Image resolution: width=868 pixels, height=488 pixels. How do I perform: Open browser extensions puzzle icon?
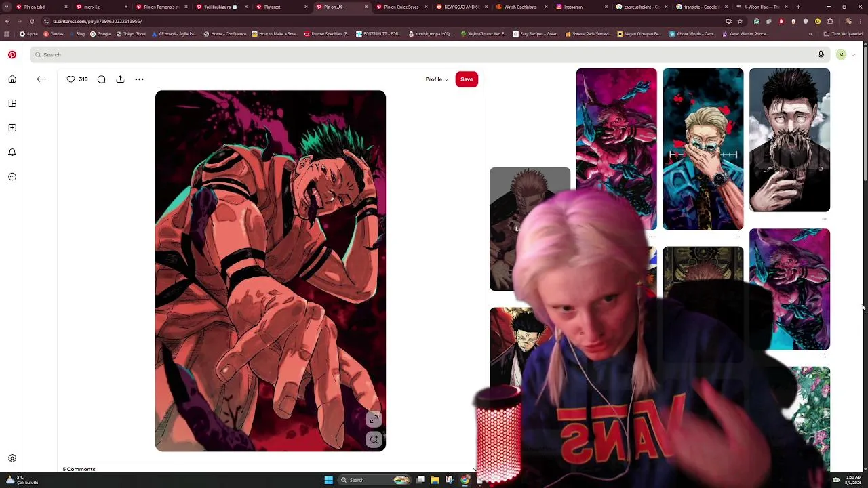click(830, 21)
